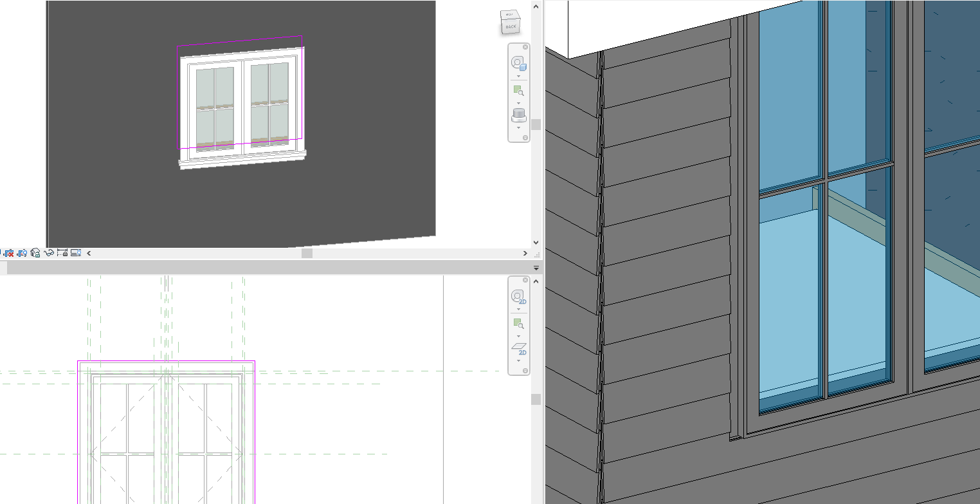Expand the 2D mode dropdown in the elevation view
Image resolution: width=980 pixels, height=504 pixels.
[518, 360]
